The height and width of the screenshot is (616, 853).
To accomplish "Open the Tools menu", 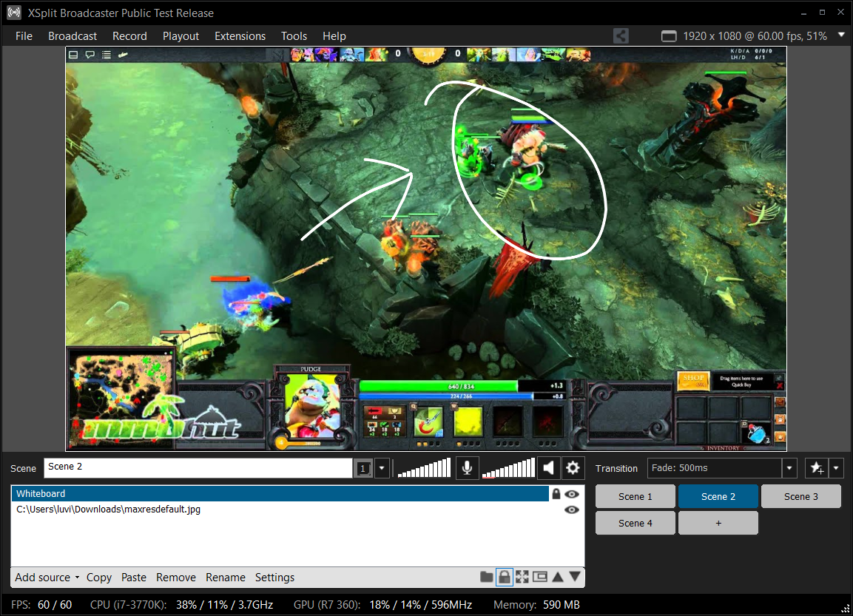I will [294, 36].
